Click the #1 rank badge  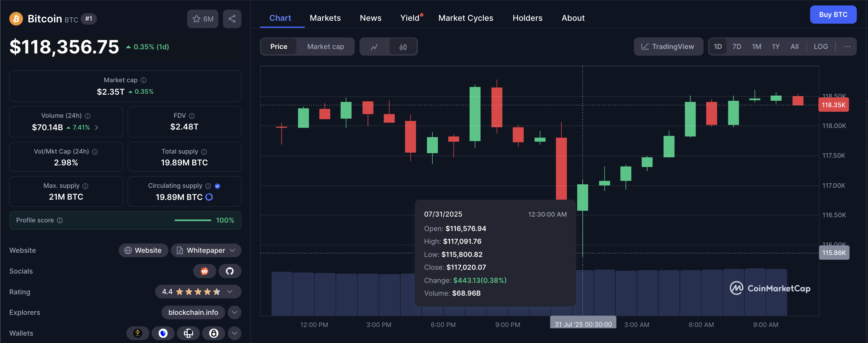coord(89,19)
